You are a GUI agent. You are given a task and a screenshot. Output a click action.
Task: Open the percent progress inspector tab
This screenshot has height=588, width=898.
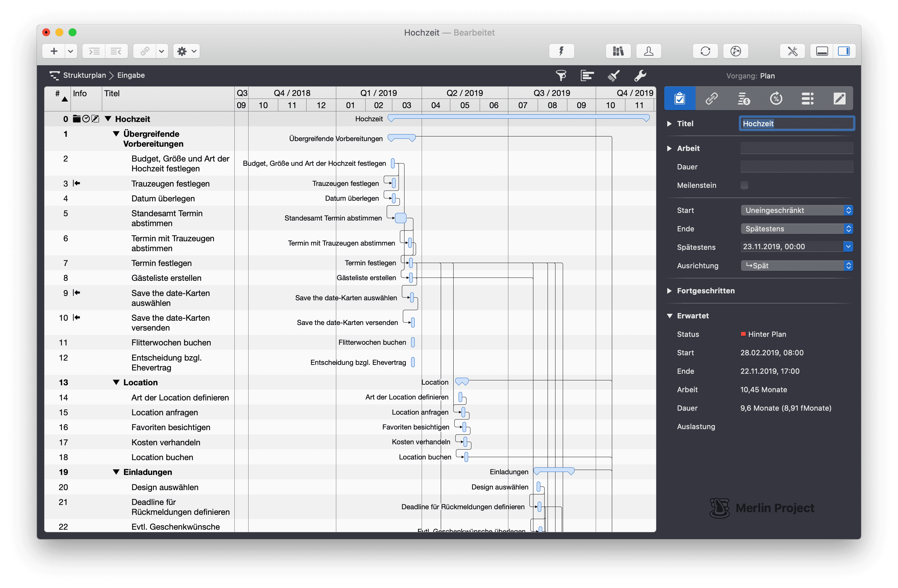(775, 99)
